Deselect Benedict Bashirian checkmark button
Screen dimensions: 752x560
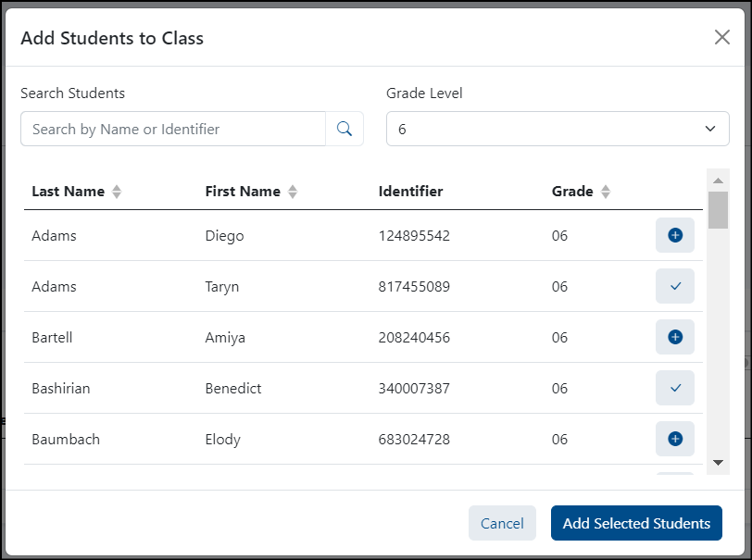click(674, 389)
